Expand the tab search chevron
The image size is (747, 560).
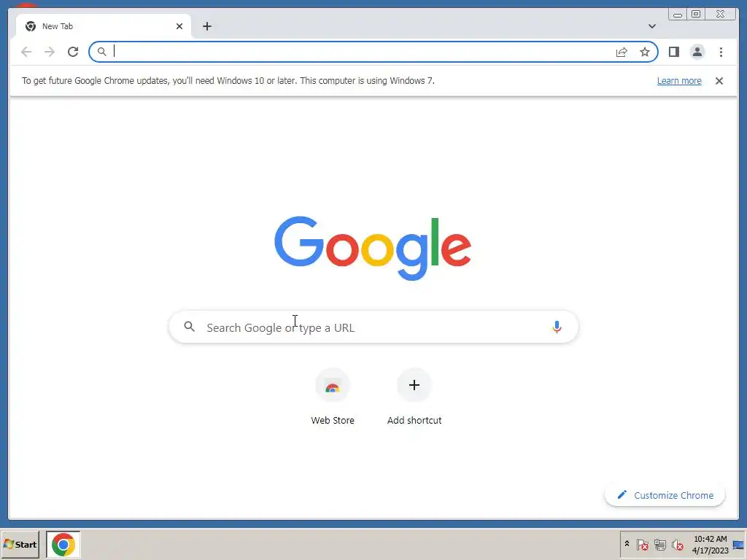pos(652,26)
